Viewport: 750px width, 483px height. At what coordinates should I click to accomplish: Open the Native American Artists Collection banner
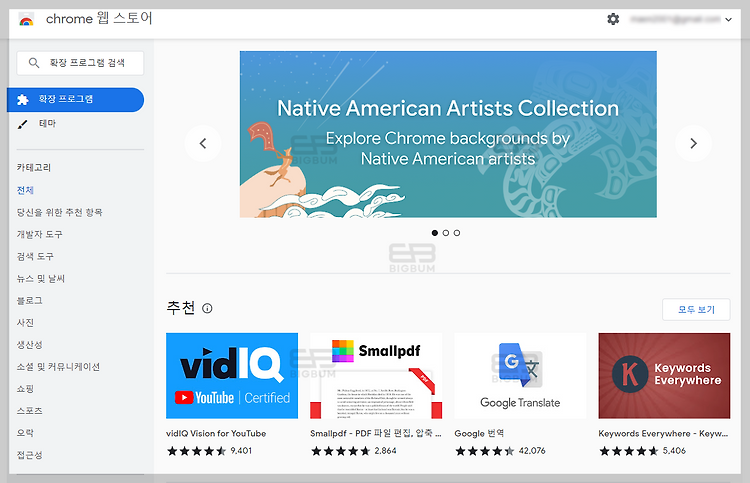pos(448,134)
